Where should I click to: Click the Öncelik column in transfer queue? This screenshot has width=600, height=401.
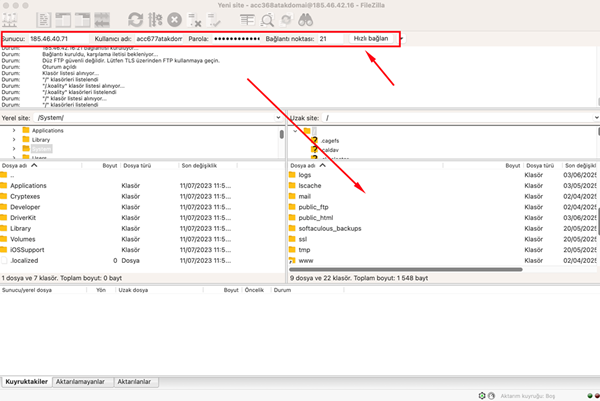coord(254,290)
